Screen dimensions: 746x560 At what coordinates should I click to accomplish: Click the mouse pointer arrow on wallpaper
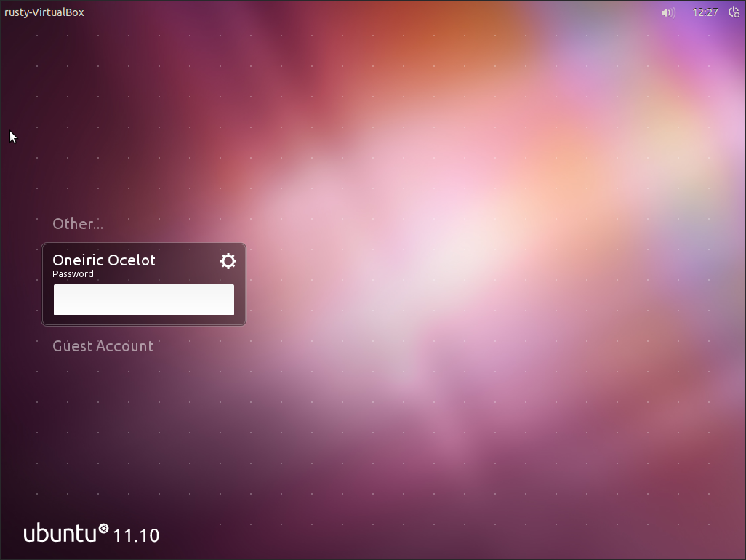[12, 137]
